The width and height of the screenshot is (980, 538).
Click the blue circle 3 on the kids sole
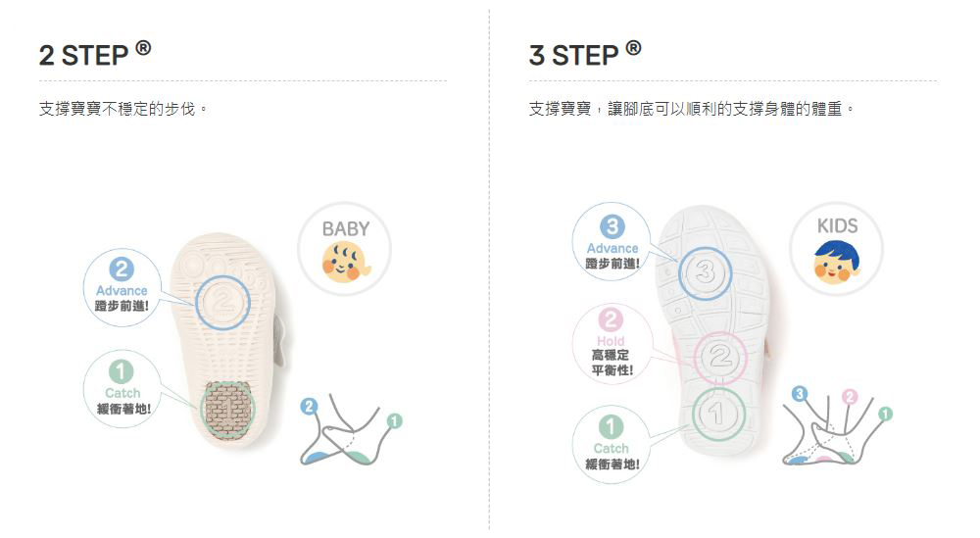705,273
